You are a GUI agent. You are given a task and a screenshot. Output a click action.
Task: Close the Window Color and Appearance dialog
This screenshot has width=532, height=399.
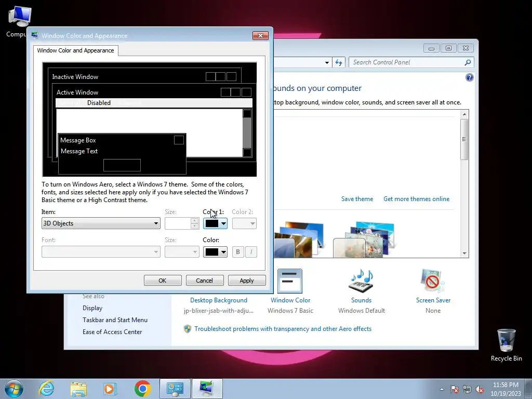(x=260, y=36)
